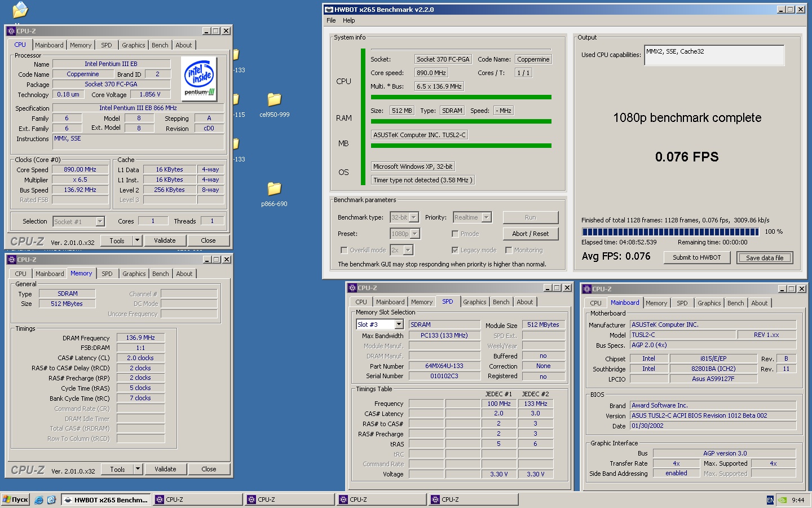Click the taskbar clock showing 9:44

[x=798, y=500]
